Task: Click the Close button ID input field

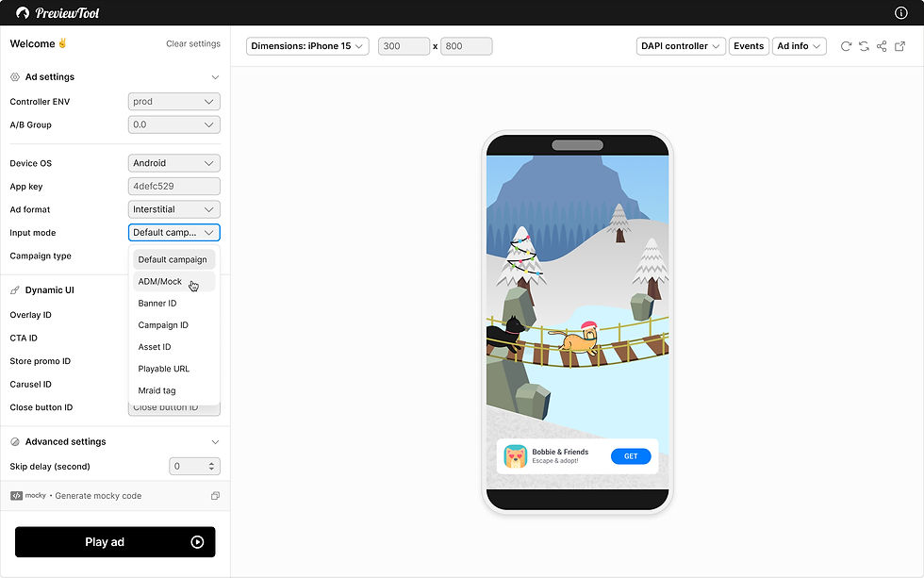Action: 173,409
